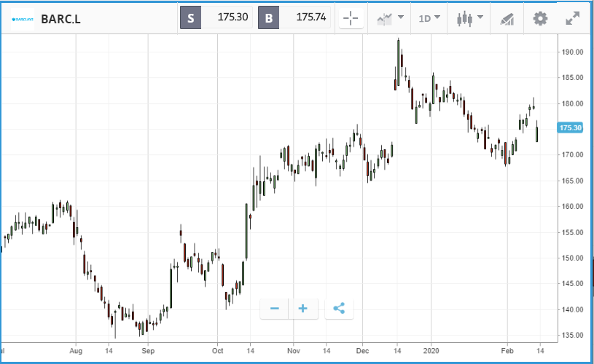Click the 2020 marker on time axis
Viewport: 594px width, 364px height.
pyautogui.click(x=431, y=351)
